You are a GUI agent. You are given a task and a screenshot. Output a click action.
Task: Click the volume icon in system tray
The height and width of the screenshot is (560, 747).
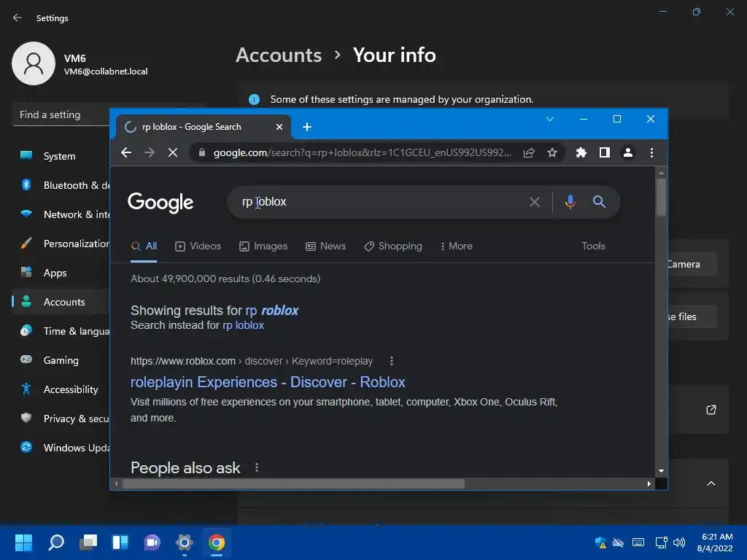point(679,542)
